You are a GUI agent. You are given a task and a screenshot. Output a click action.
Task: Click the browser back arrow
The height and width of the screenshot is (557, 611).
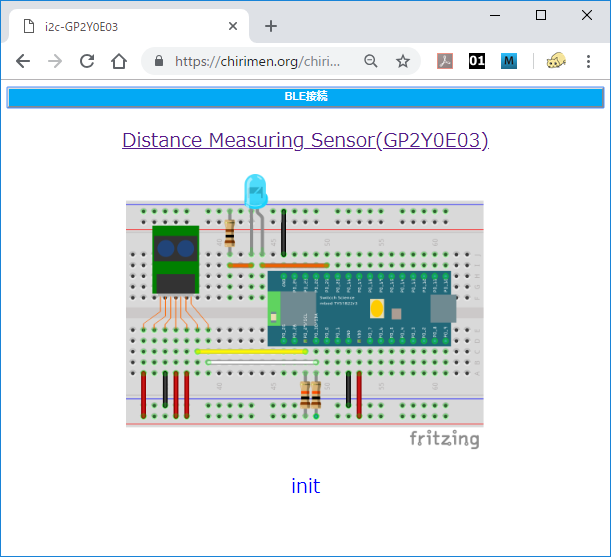(x=23, y=61)
